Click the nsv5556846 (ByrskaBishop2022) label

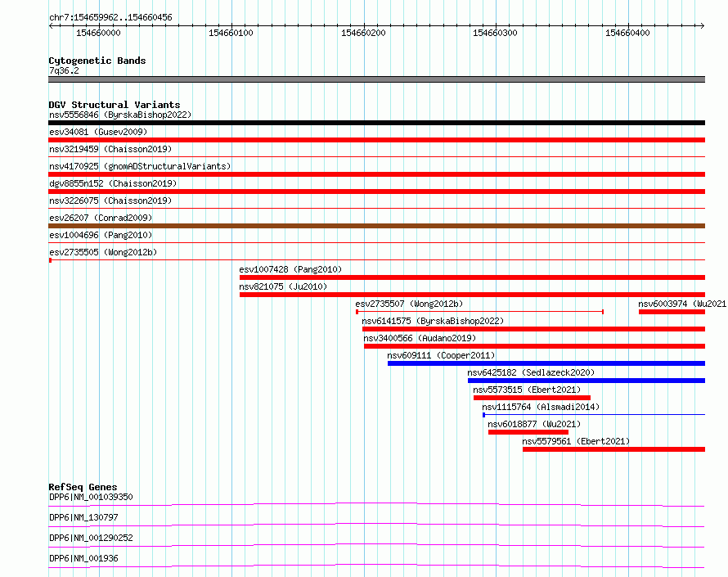coord(120,115)
